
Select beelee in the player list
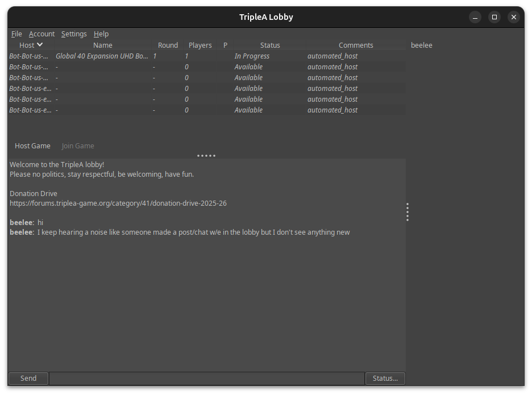[x=421, y=45]
